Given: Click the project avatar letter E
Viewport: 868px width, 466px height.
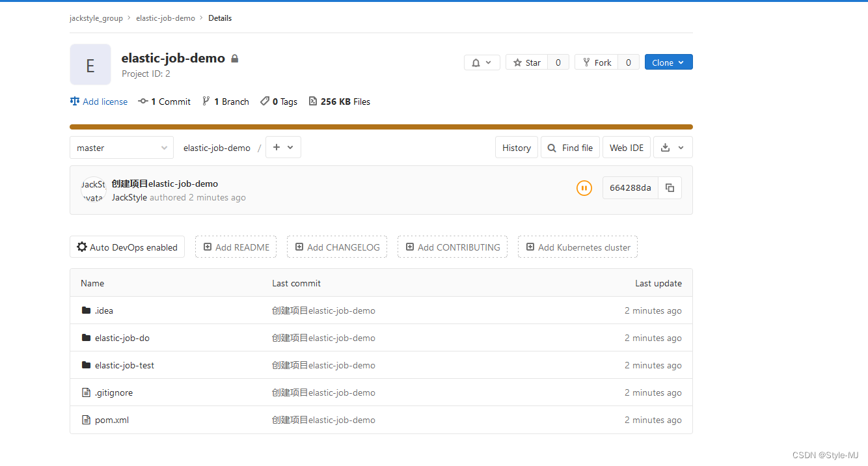Looking at the screenshot, I should 90,64.
